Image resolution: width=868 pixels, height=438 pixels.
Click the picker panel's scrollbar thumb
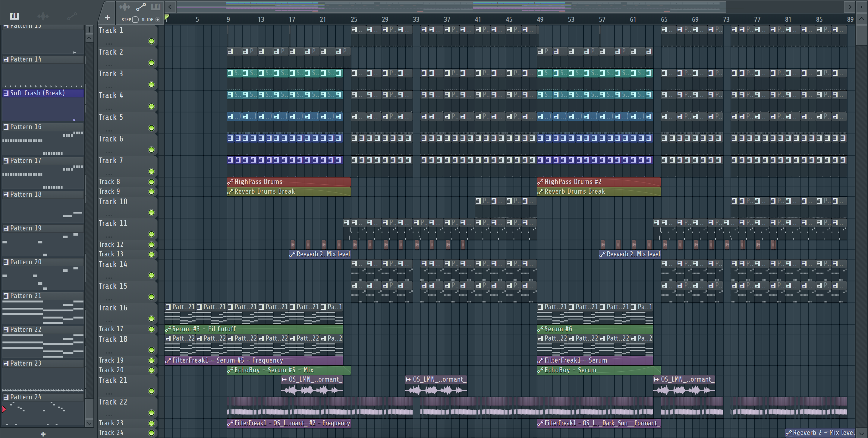tap(89, 408)
